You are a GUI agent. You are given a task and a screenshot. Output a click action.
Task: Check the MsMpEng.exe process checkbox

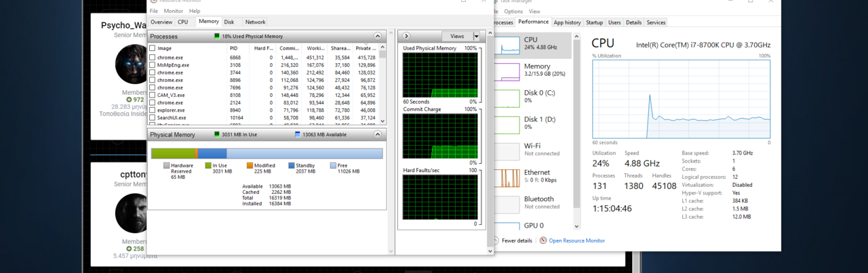pos(153,65)
